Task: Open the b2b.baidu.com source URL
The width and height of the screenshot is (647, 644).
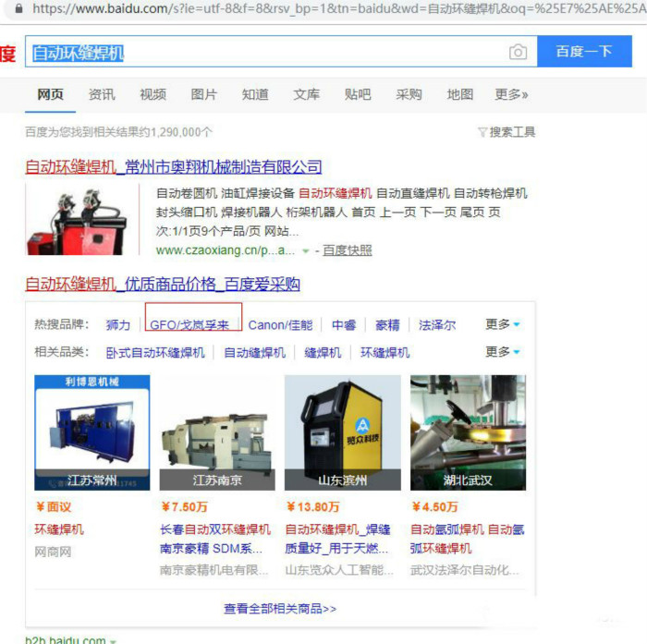Action: [x=66, y=640]
